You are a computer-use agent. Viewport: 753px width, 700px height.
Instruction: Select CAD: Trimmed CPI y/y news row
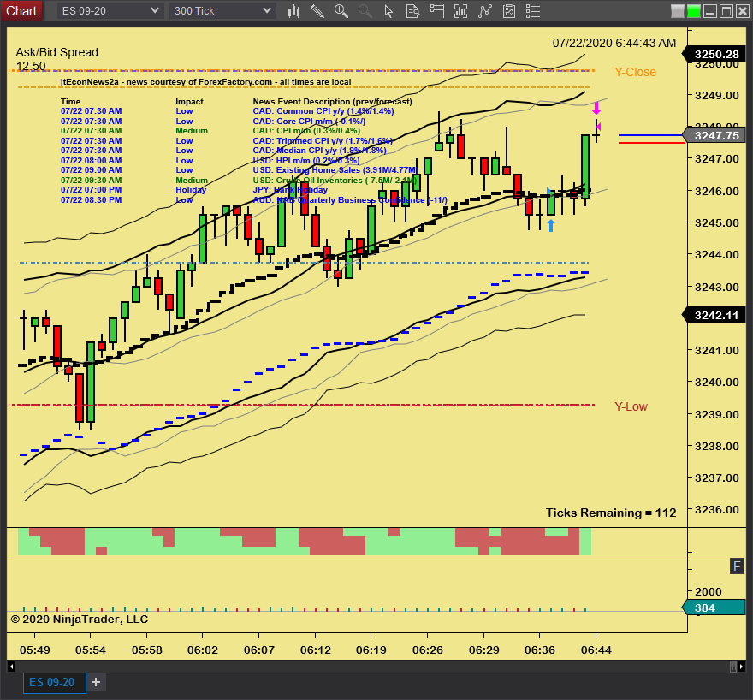coord(227,140)
